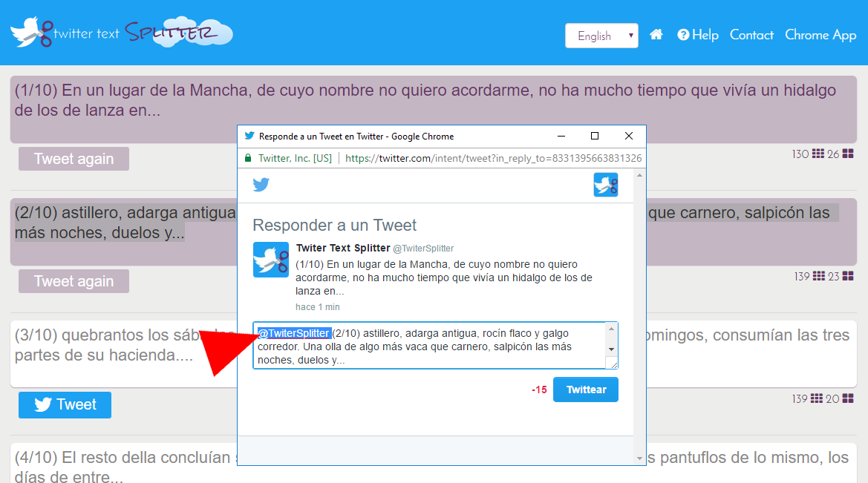Click the Twitter Text Splitter logo

pyautogui.click(x=122, y=32)
